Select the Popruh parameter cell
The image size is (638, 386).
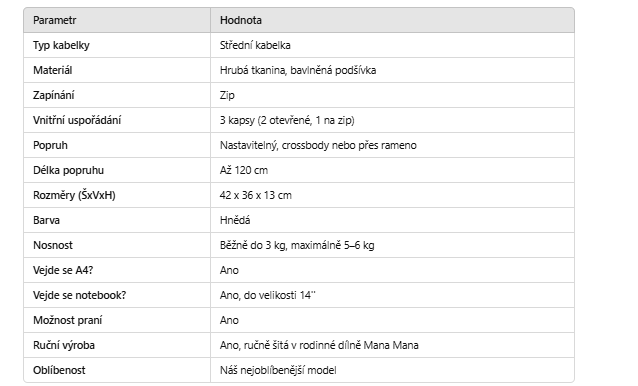[117, 145]
